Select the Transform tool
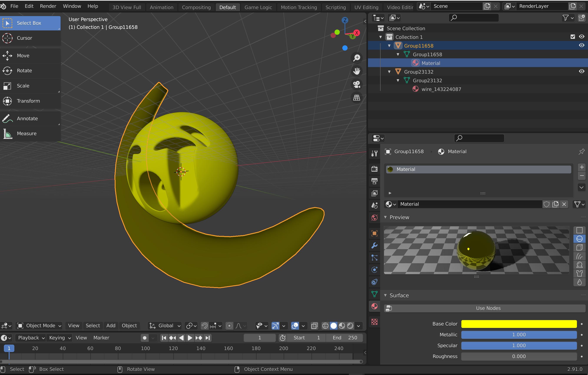Image resolution: width=588 pixels, height=375 pixels. pyautogui.click(x=30, y=101)
